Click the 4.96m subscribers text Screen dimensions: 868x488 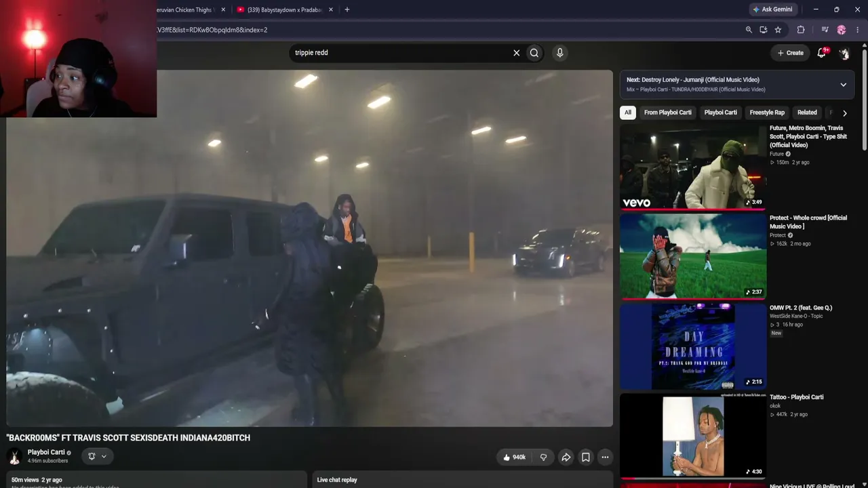pyautogui.click(x=47, y=461)
